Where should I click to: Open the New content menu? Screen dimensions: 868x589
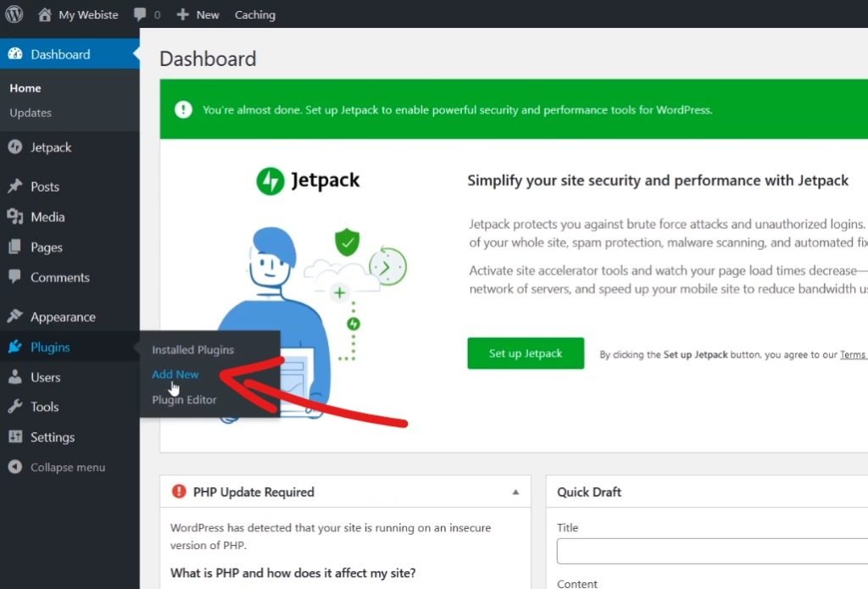click(208, 15)
